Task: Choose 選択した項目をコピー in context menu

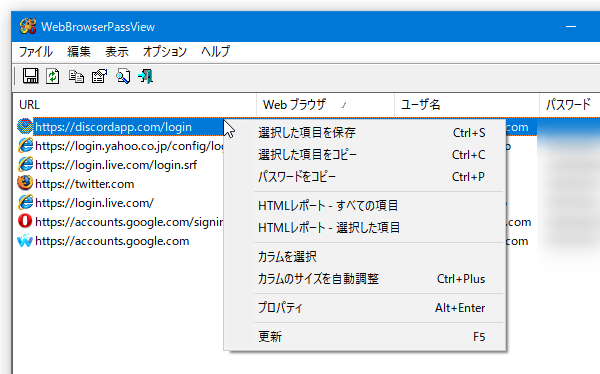Action: 365,155
